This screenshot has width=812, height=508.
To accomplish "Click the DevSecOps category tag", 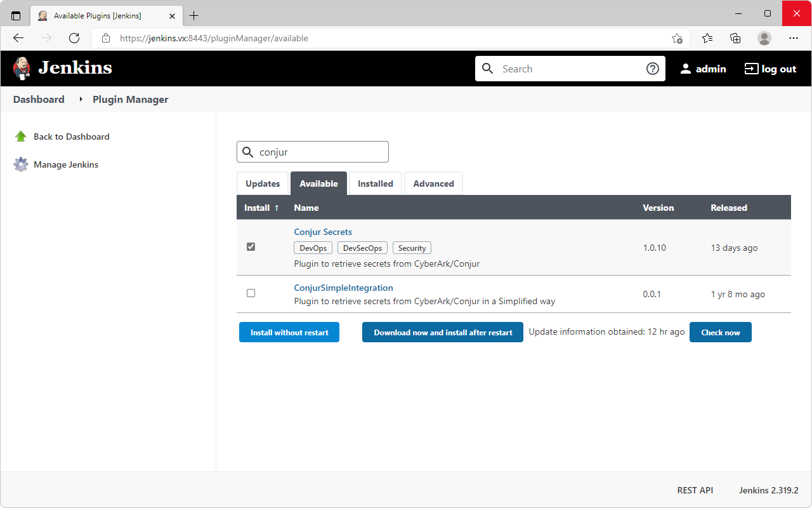I will pos(362,248).
